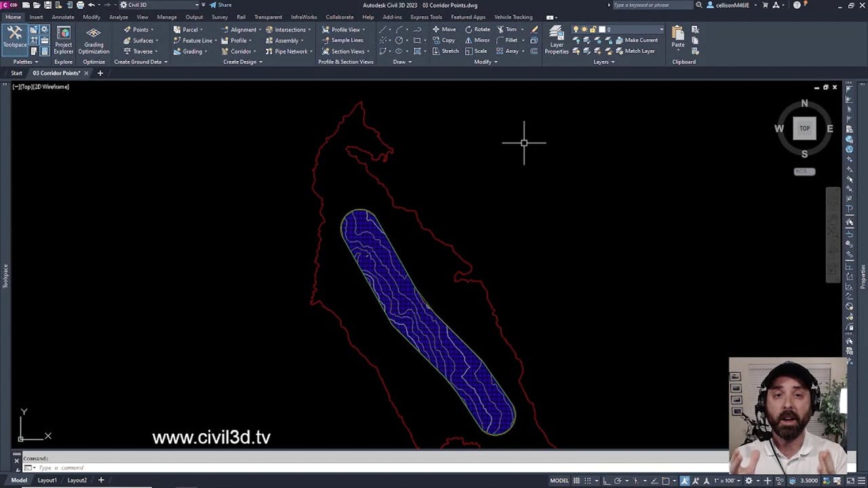
Task: Click the Move tool in Modify panel
Action: 445,29
